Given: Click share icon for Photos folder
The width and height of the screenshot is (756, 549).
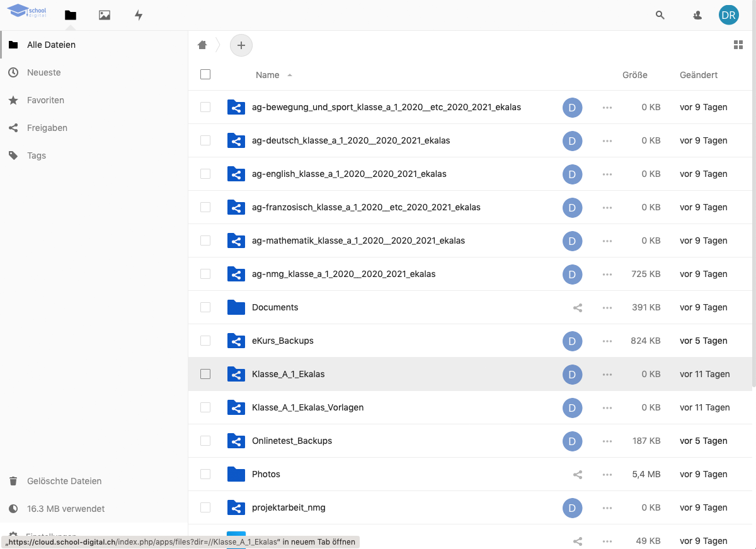Looking at the screenshot, I should tap(577, 475).
